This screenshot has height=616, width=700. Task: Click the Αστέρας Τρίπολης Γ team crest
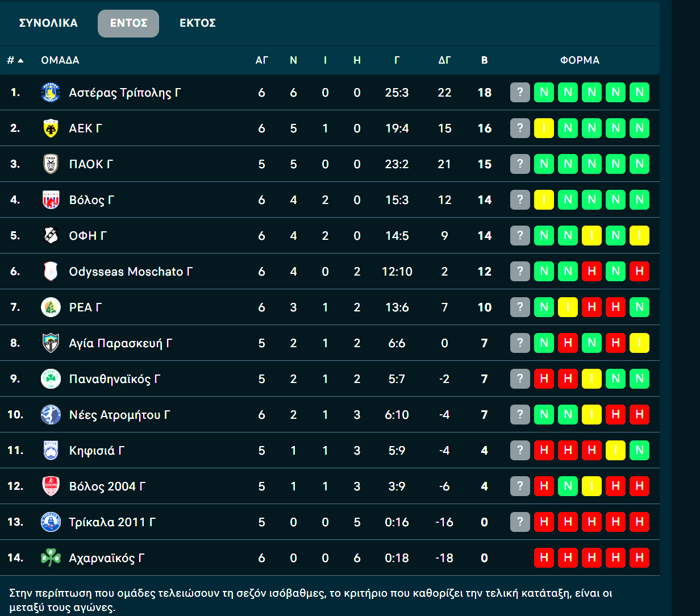(x=51, y=93)
